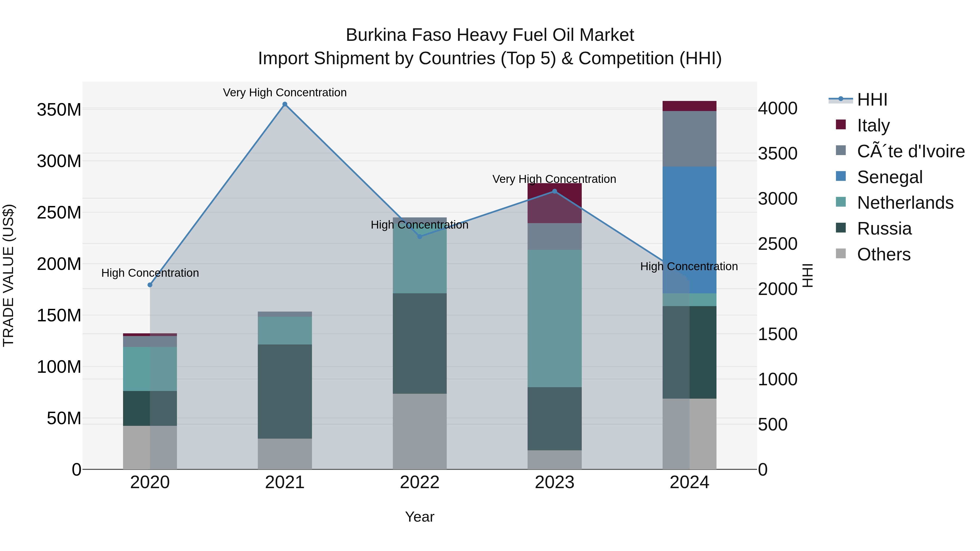Click the rotated HHI right axis title
The height and width of the screenshot is (551, 980).
pyautogui.click(x=807, y=275)
